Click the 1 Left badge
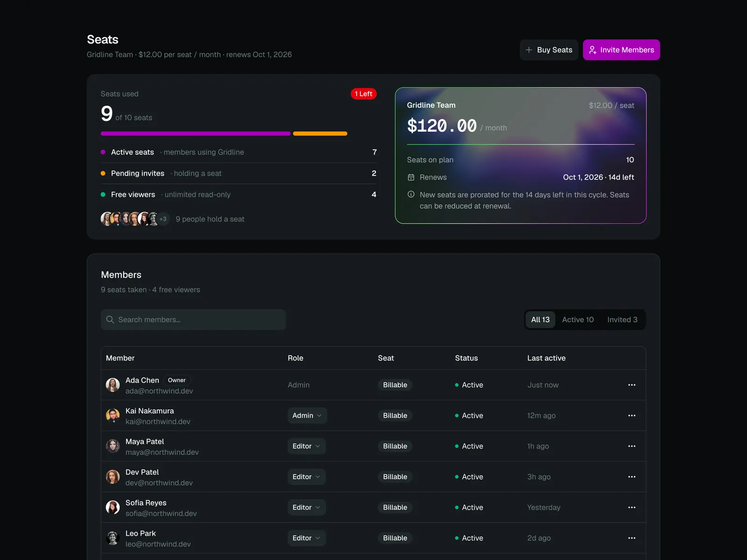This screenshot has width=747, height=560. [364, 94]
